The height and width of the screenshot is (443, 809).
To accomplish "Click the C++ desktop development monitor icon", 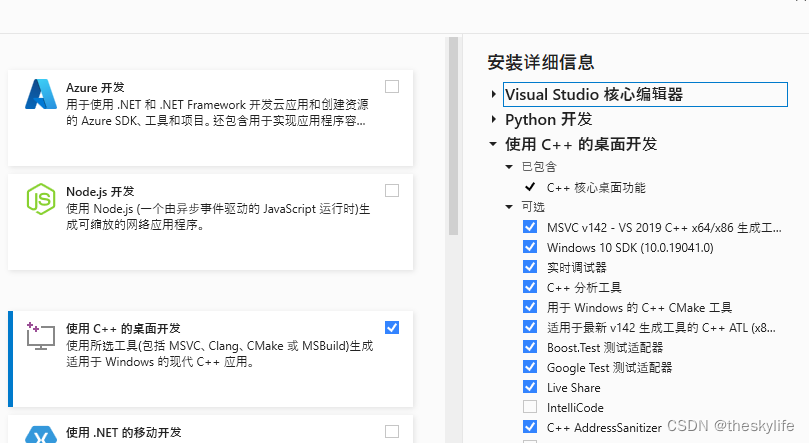I will pos(41,336).
